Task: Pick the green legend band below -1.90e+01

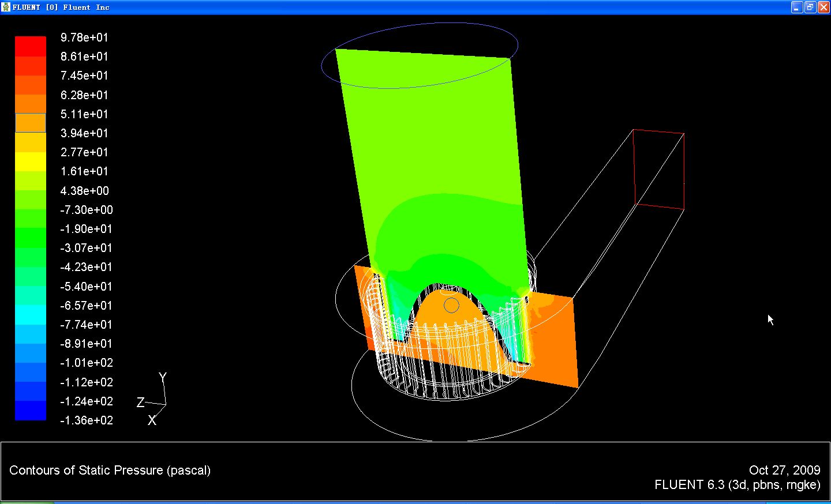Action: click(31, 238)
